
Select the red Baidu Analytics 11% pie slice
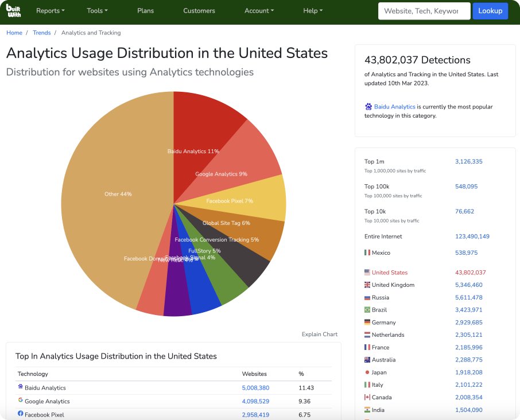pyautogui.click(x=199, y=133)
